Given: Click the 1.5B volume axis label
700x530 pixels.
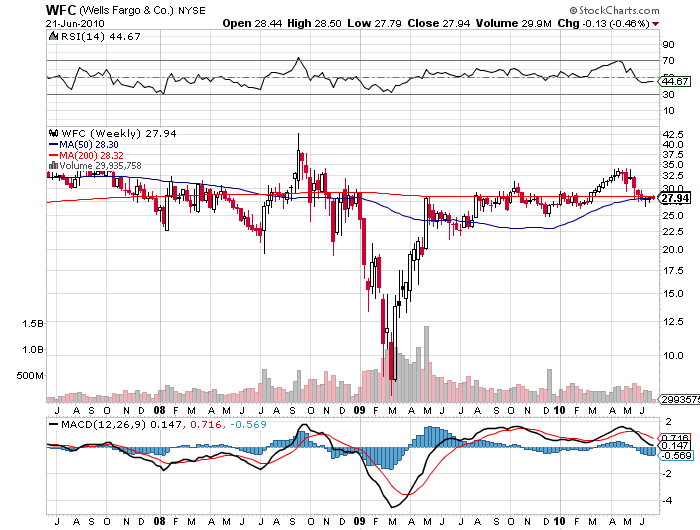Looking at the screenshot, I should (33, 324).
